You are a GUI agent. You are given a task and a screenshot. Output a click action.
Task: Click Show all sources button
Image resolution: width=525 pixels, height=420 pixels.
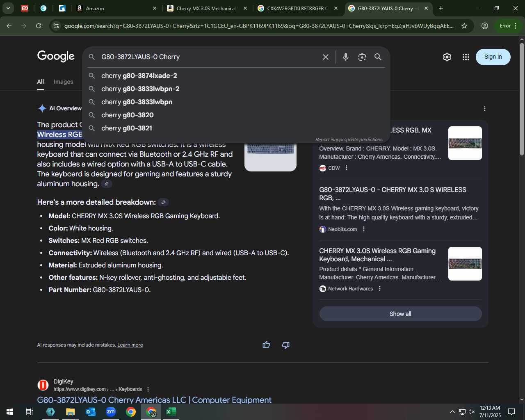tap(400, 314)
